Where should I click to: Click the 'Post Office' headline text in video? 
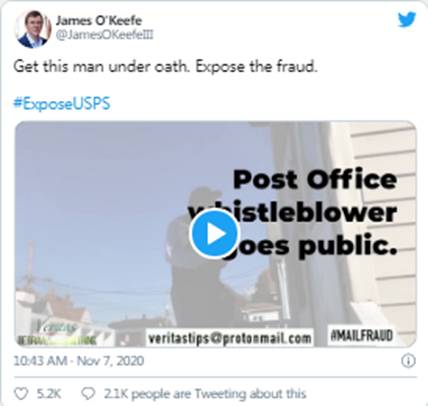tap(315, 180)
